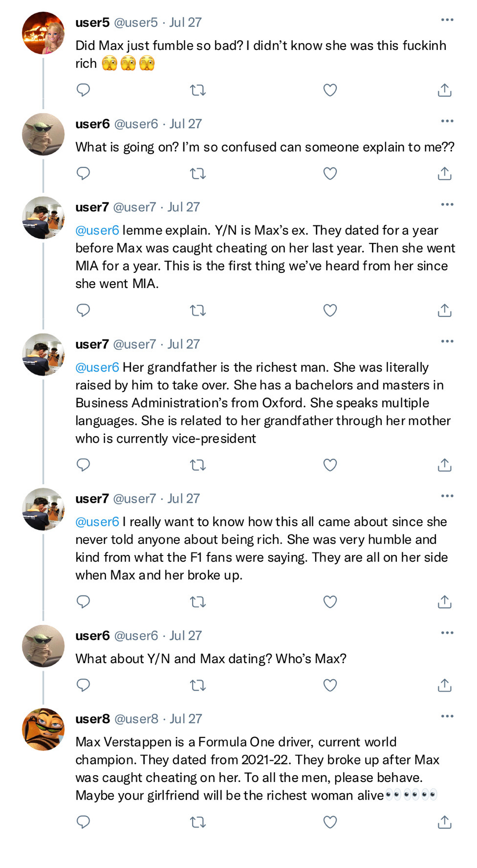Open user5's Barbie profile picture
Screen dimensions: 477x868
tap(43, 33)
